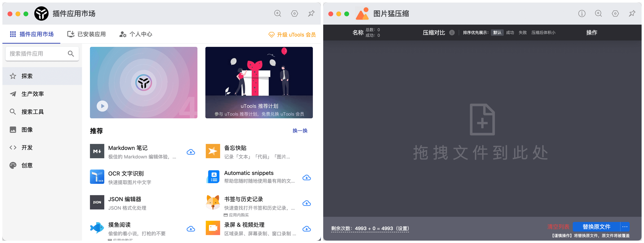Image resolution: width=644 pixels, height=243 pixels.
Task: Choose 压缩后体积小 sort priority option
Action: point(543,33)
